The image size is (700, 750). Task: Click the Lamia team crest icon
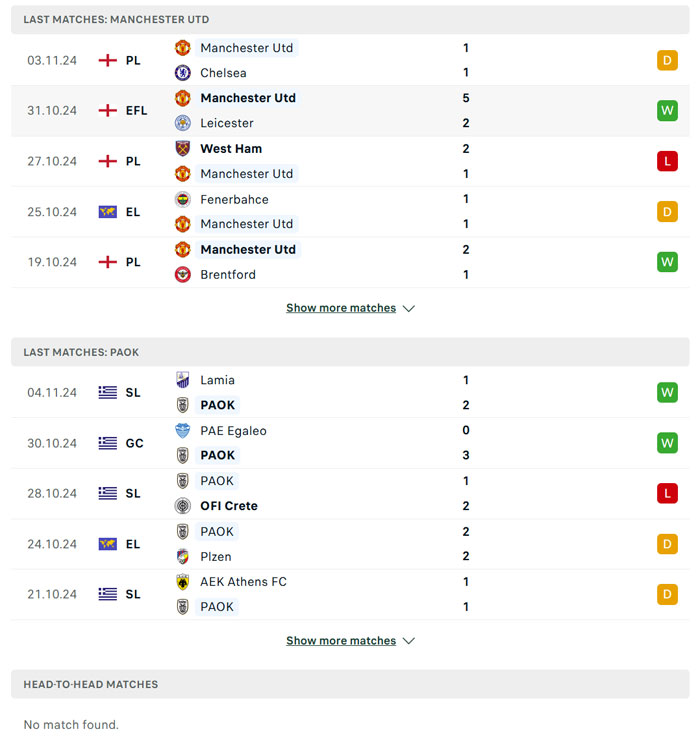click(182, 380)
